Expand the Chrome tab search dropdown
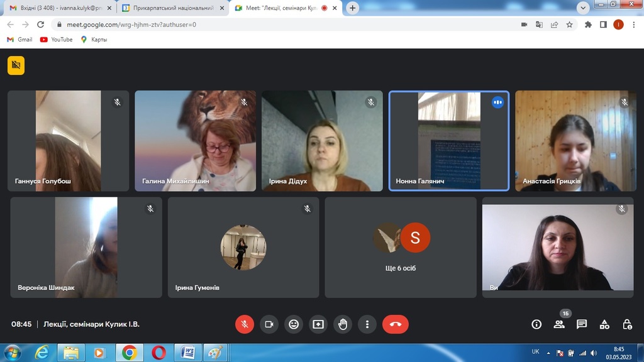 [x=583, y=8]
